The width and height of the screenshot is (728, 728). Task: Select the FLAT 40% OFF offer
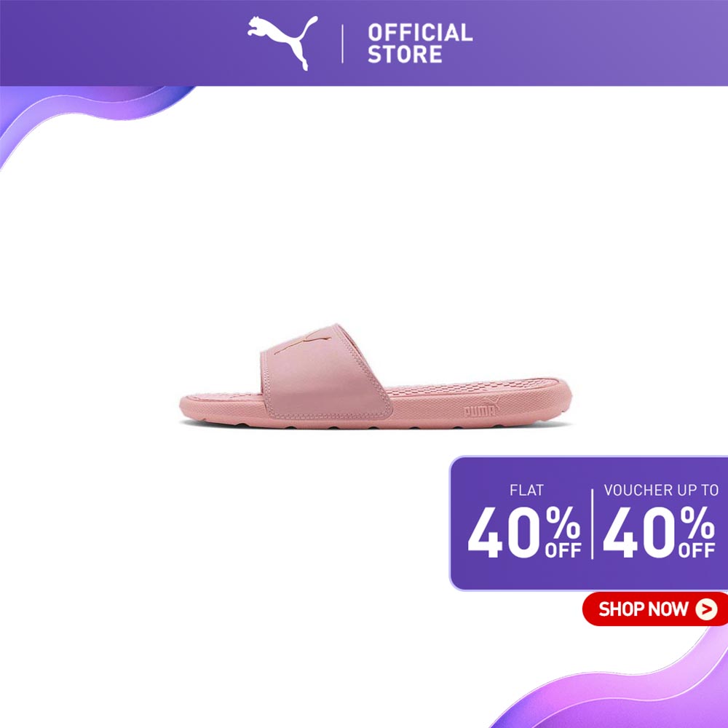[525, 522]
